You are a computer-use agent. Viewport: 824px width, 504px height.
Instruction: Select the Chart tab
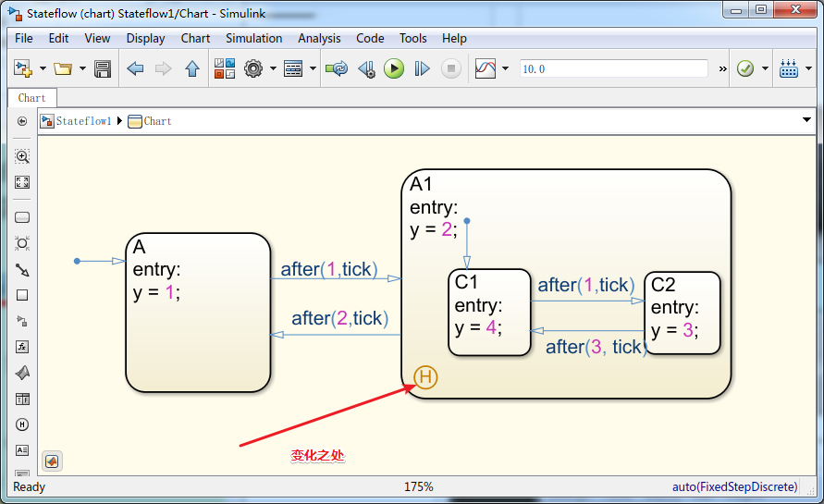[32, 98]
